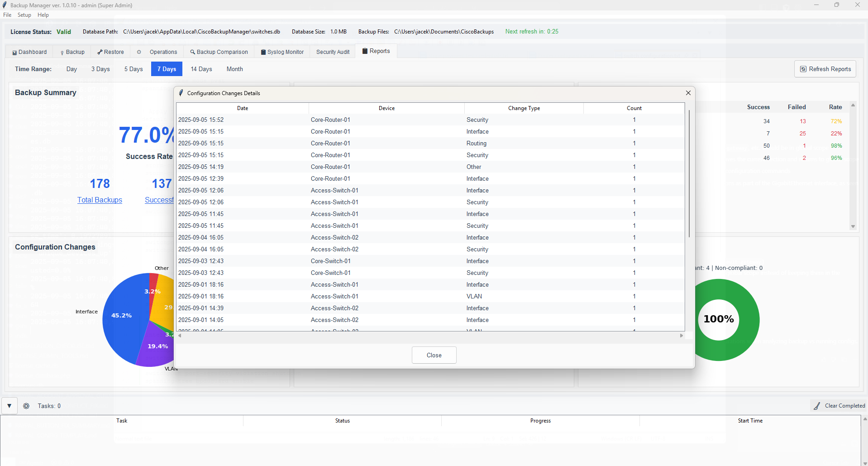
Task: Click the Next refresh countdown text
Action: (532, 32)
